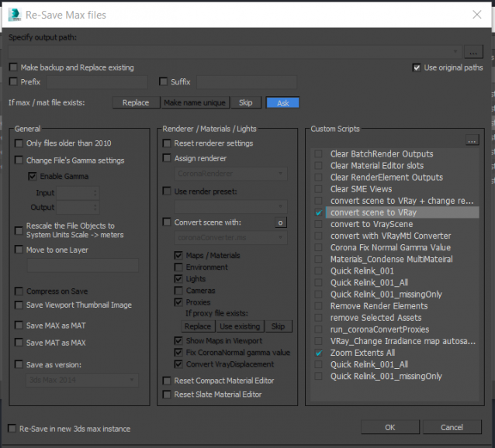Choose Use existing proxy file

pyautogui.click(x=240, y=326)
